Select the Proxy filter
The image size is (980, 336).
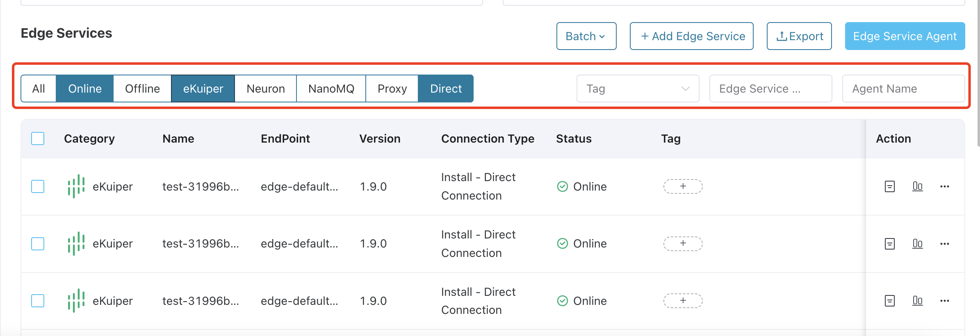tap(392, 89)
